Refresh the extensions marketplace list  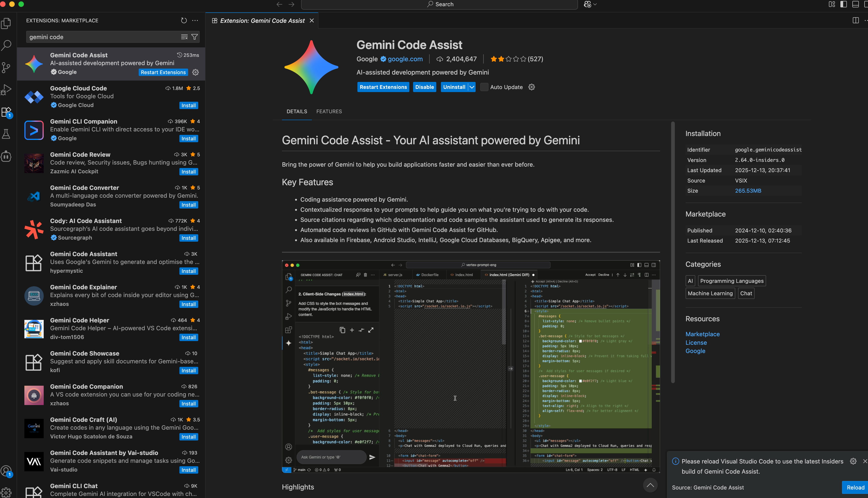pyautogui.click(x=184, y=20)
